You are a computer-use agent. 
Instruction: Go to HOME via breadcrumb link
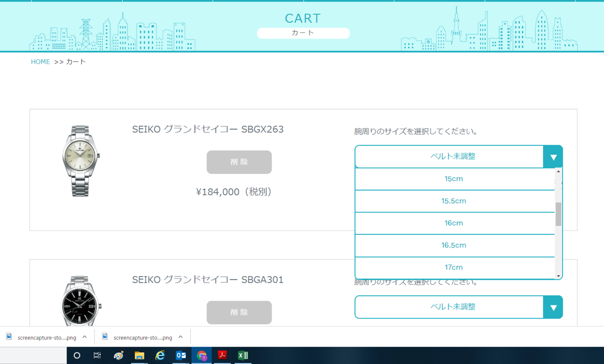click(40, 62)
